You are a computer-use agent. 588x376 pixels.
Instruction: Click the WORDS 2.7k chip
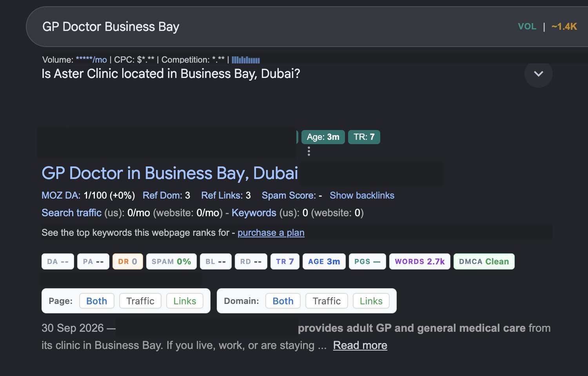420,262
